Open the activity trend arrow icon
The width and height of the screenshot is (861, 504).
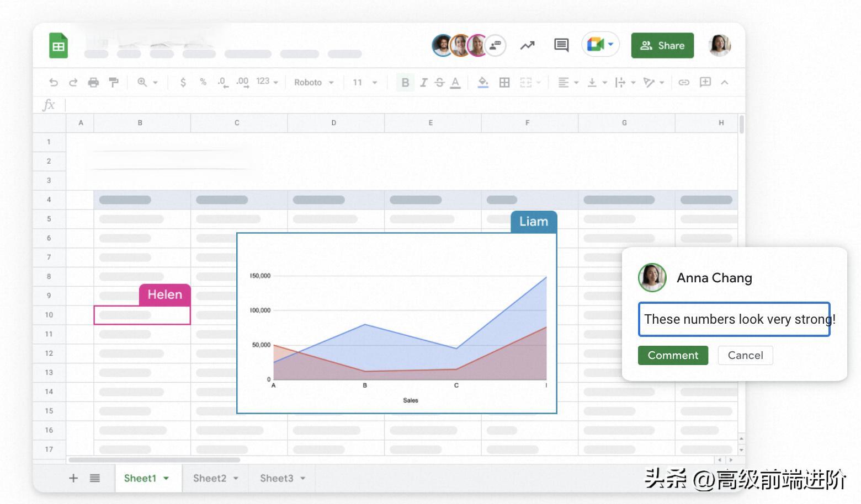click(527, 45)
